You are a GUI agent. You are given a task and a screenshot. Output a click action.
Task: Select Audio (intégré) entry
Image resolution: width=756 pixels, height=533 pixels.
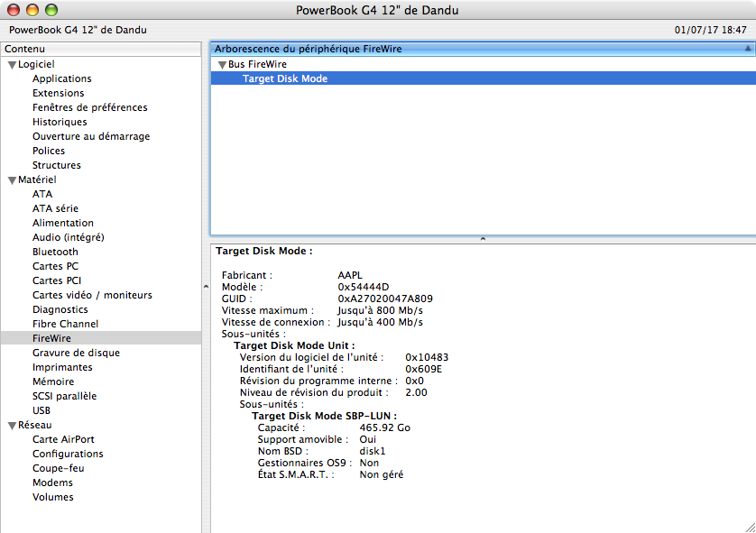68,237
